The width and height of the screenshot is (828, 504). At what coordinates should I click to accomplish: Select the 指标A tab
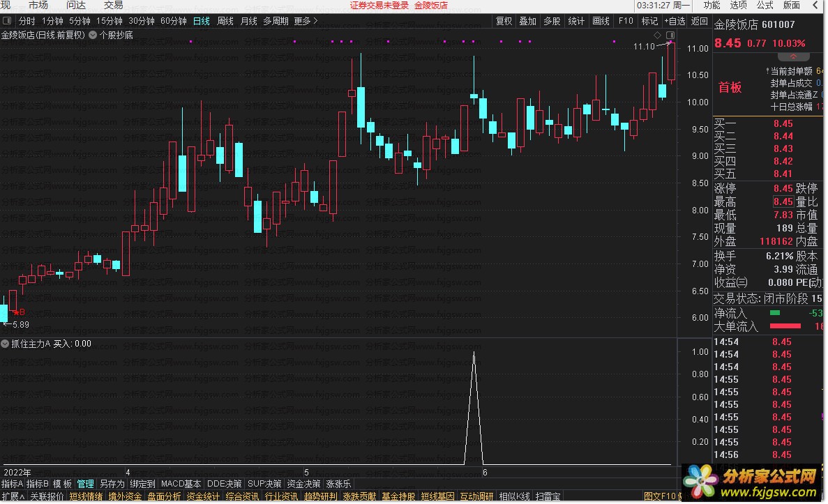[x=12, y=484]
